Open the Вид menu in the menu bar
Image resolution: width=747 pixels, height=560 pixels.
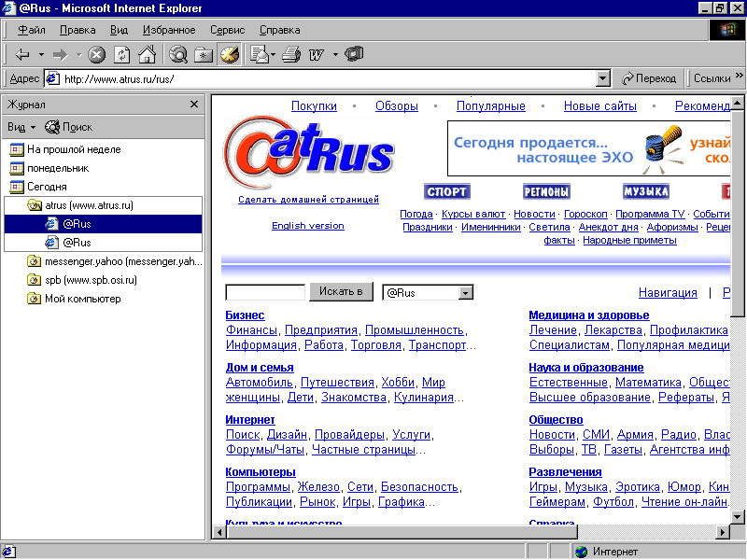[x=120, y=30]
